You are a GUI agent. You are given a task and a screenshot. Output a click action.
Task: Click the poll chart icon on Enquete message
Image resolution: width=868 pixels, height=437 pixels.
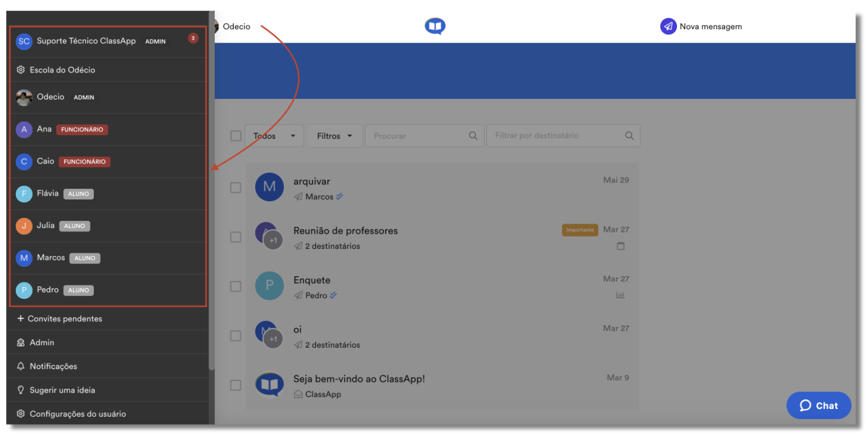(x=621, y=295)
